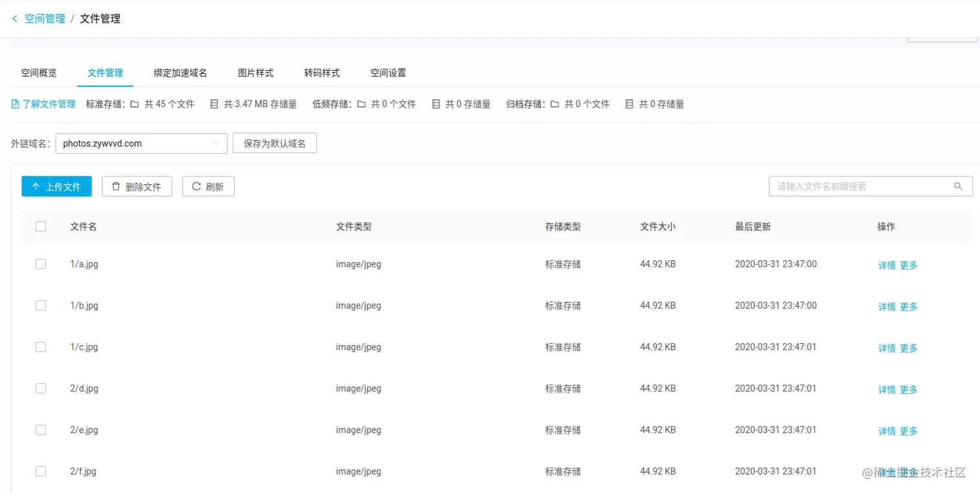This screenshot has width=980, height=493.
Task: Open 更多 options for 2/e.jpg
Action: [908, 430]
